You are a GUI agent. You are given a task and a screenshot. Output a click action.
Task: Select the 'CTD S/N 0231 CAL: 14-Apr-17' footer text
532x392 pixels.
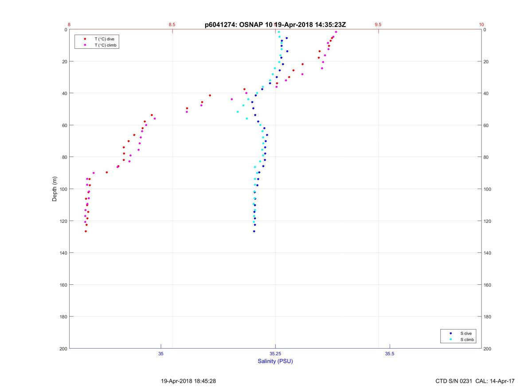point(475,381)
